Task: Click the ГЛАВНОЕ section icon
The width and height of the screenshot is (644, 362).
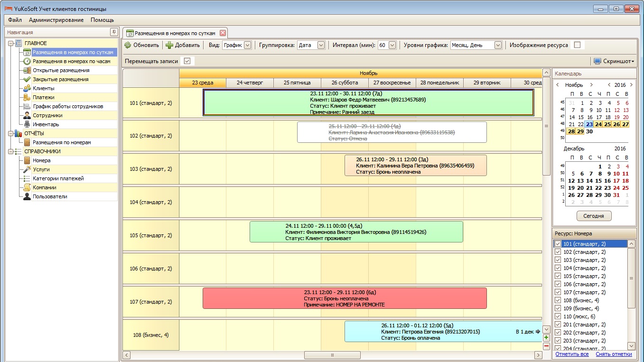Action: point(19,43)
